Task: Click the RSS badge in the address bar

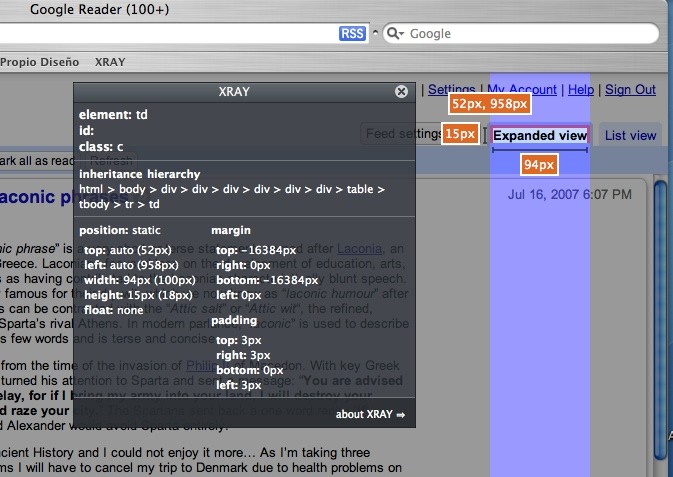Action: coord(352,33)
